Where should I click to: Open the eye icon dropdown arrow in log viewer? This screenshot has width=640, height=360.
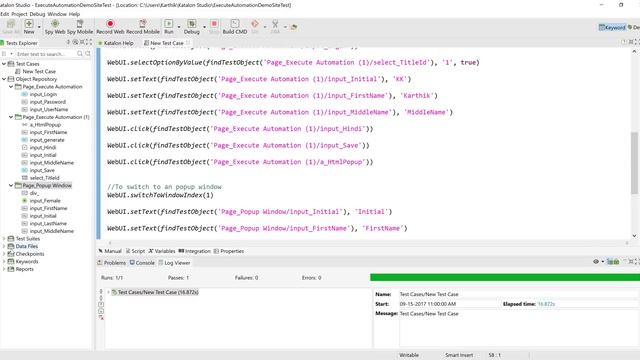602,262
